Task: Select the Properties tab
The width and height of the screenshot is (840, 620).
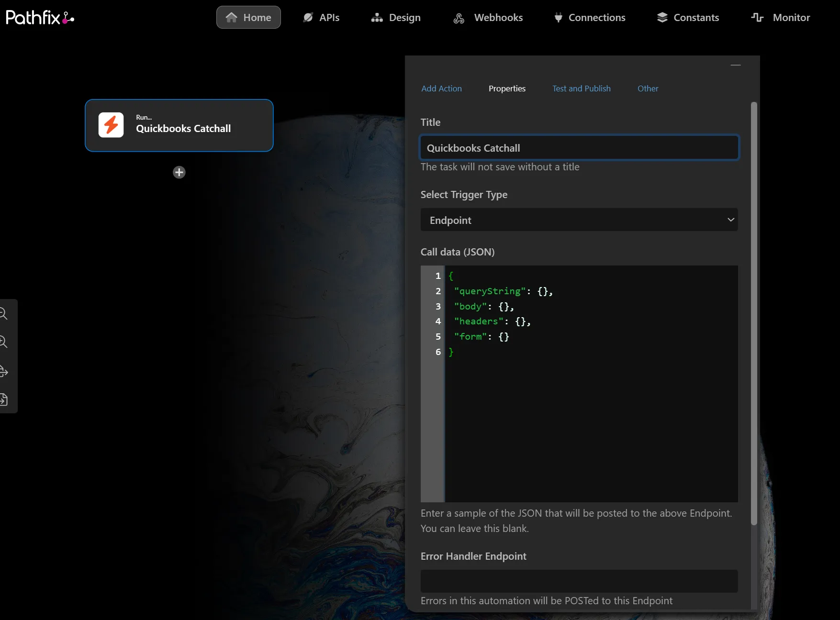Action: 507,89
